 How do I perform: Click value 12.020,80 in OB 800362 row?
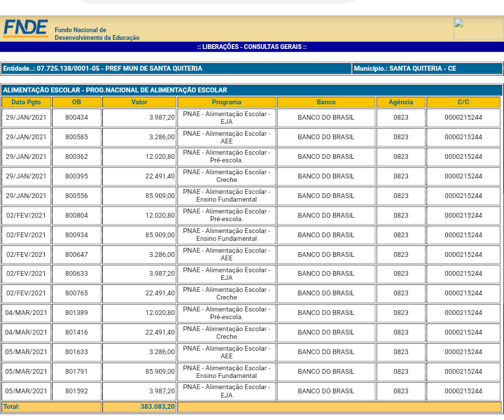(x=160, y=157)
